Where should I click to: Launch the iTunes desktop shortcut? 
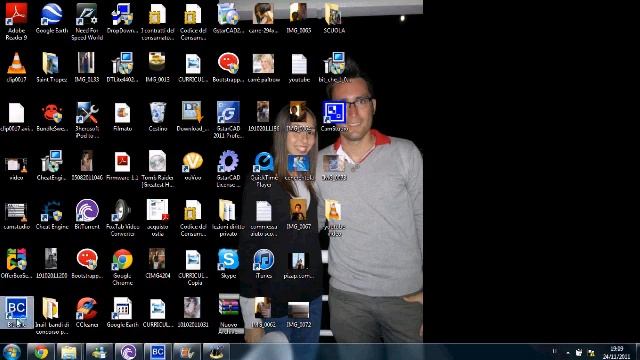264,263
